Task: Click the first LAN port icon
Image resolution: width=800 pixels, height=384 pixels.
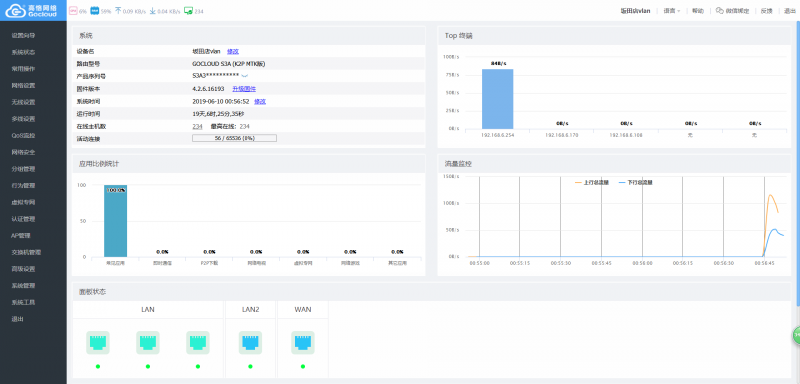Action: [98, 343]
